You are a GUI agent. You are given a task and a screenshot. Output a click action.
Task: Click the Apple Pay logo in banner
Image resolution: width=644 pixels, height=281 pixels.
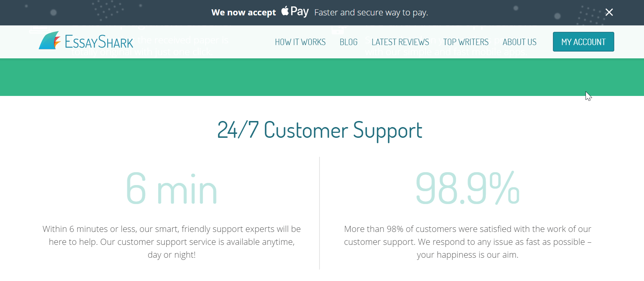pos(295,11)
